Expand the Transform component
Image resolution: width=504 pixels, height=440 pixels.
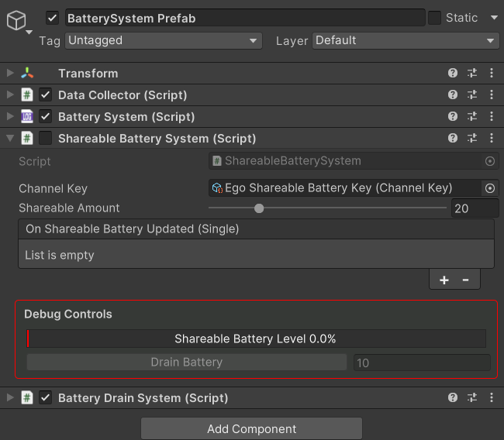click(10, 73)
